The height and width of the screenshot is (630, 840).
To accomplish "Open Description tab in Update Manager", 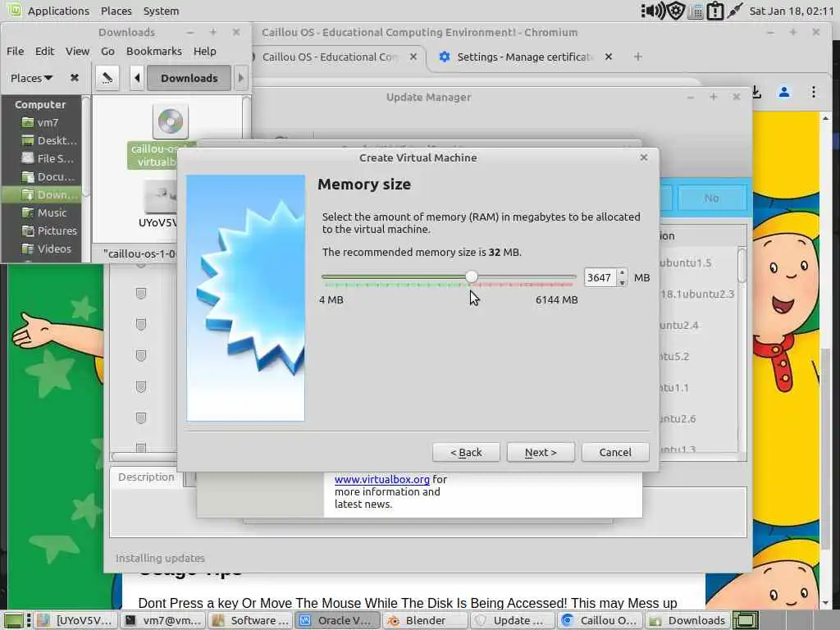I will click(146, 477).
